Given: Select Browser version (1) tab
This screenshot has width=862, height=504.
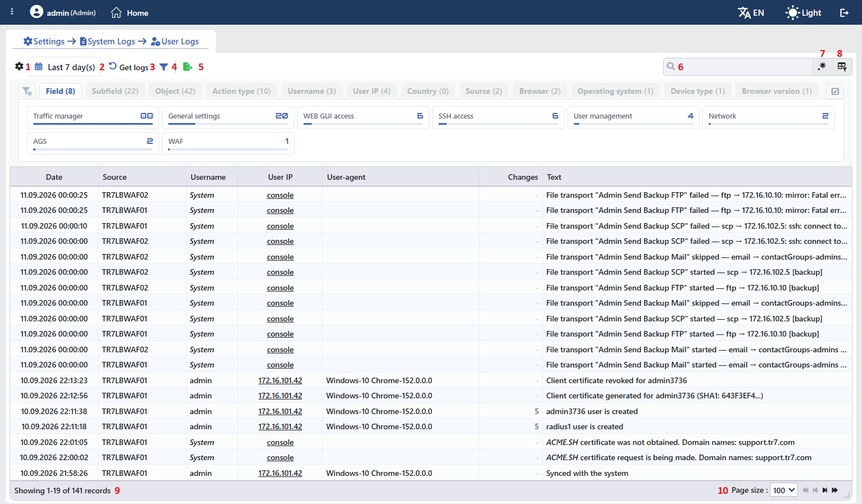Looking at the screenshot, I should 777,91.
